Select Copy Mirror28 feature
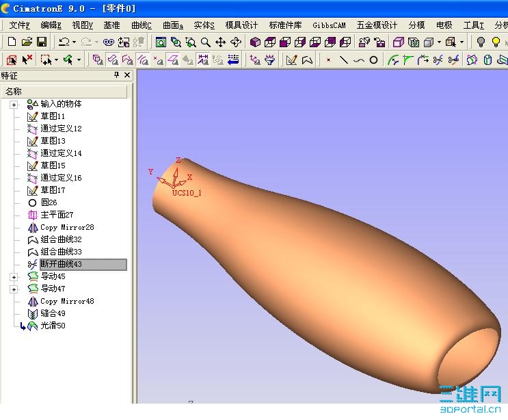508x420 pixels. [x=67, y=227]
